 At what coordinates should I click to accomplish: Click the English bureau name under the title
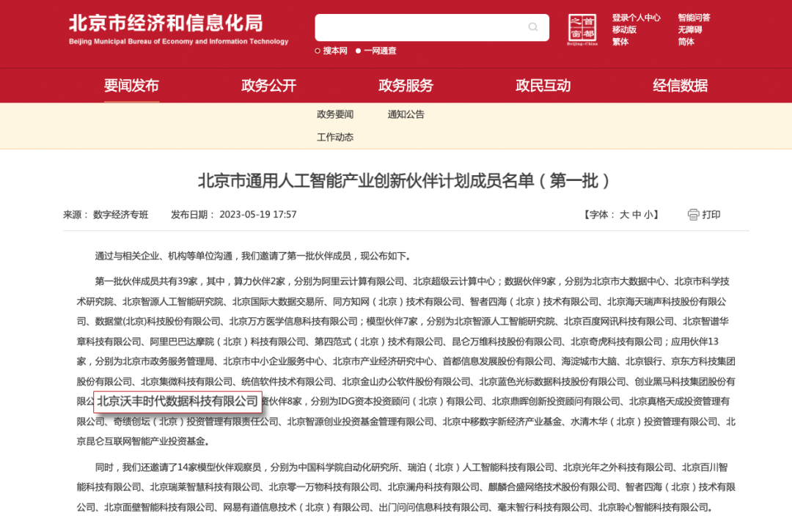(178, 41)
